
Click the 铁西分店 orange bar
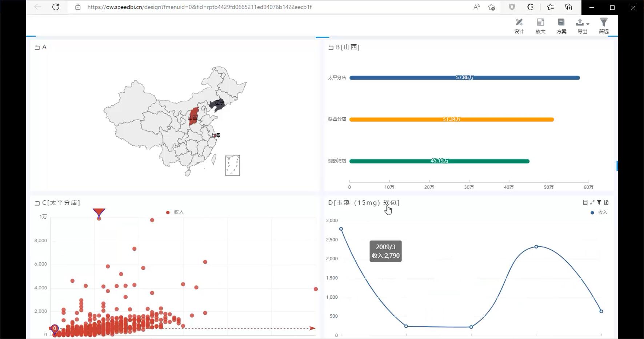[x=451, y=120]
